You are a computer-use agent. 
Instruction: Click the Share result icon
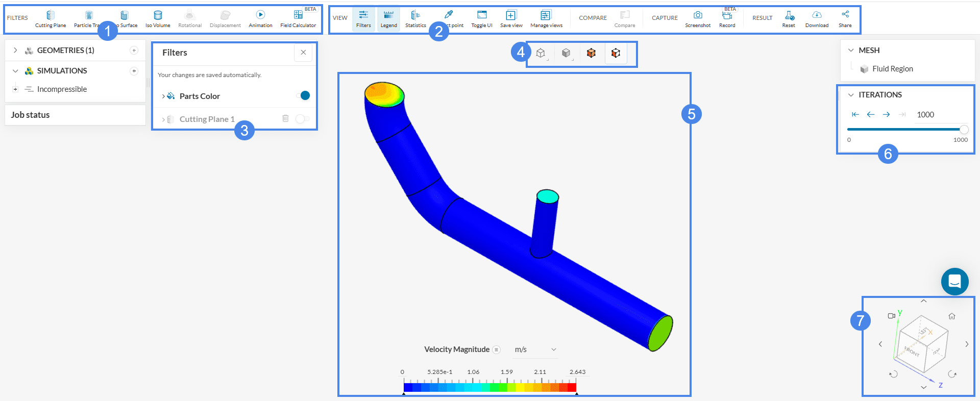click(x=845, y=19)
